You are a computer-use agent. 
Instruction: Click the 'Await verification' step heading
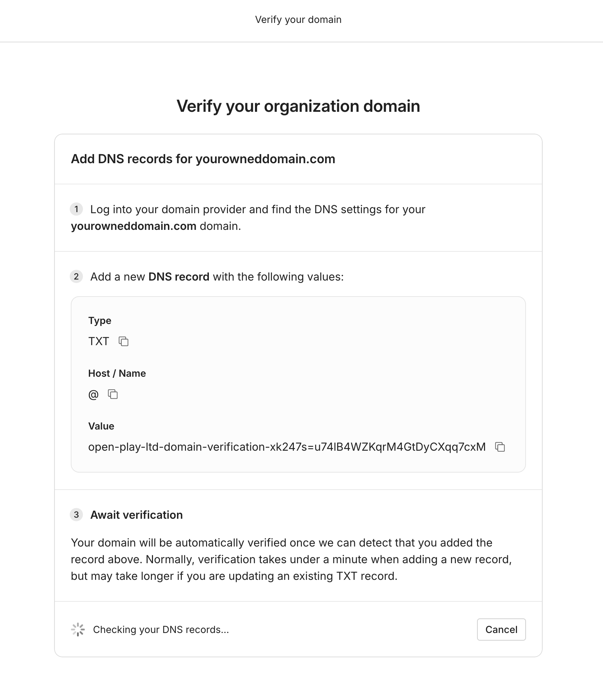pos(136,515)
